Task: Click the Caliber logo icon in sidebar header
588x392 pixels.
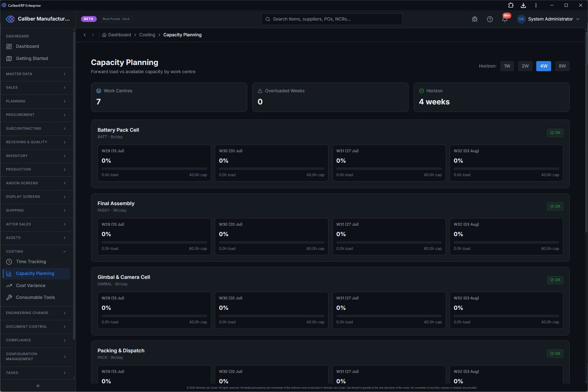Action: [10, 19]
